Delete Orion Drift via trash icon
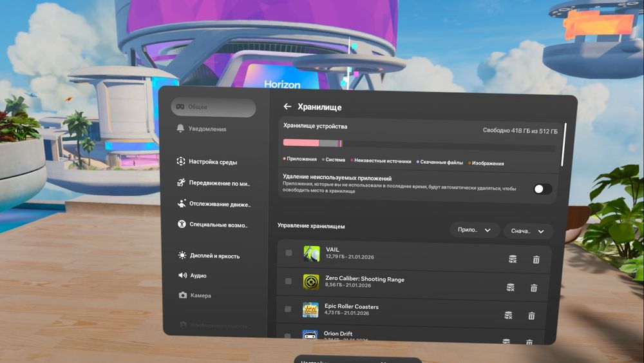Screen dimensions: 644x363 [529, 342]
